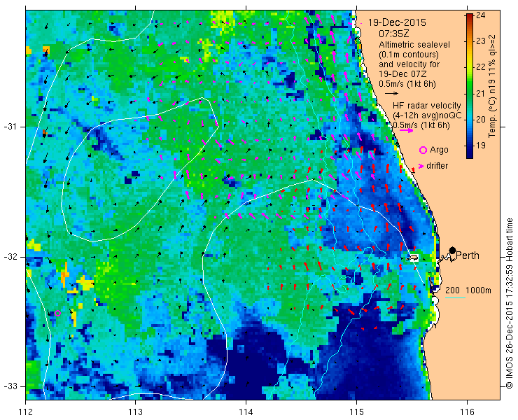
Task: Click the magenta drifter arrow legend symbol
Action: click(421, 166)
